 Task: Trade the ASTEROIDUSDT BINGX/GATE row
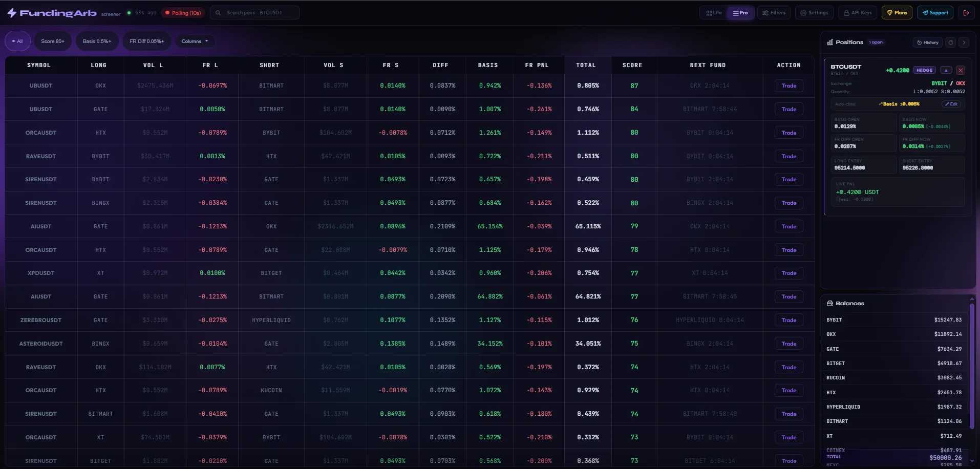pyautogui.click(x=789, y=344)
